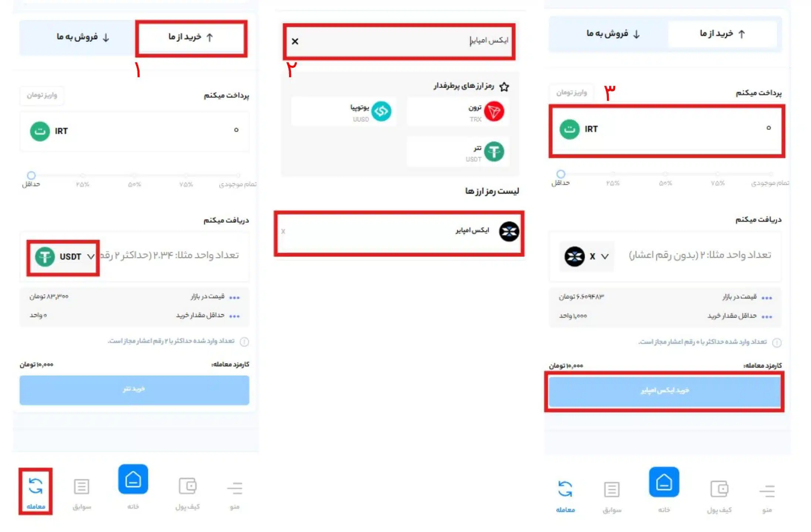Focus the IRT payment amount field in right panel
Screen dimensions: 811x532
(666, 129)
